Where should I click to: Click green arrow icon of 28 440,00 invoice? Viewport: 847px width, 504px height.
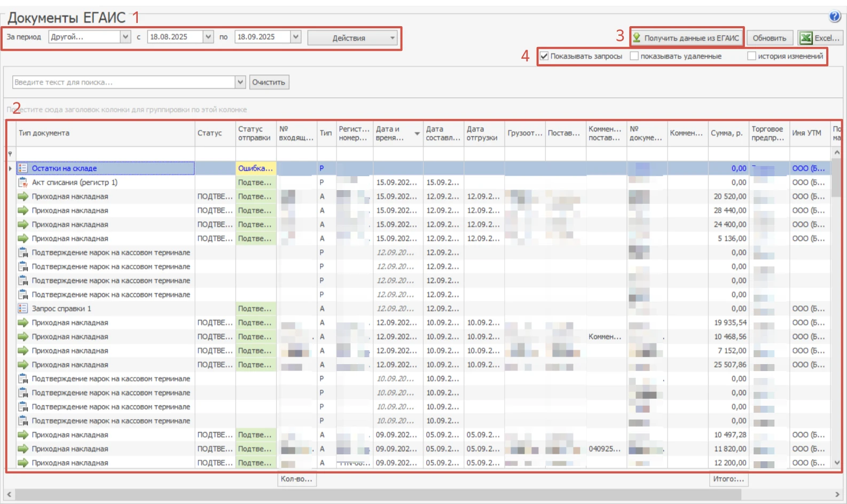[x=22, y=210]
